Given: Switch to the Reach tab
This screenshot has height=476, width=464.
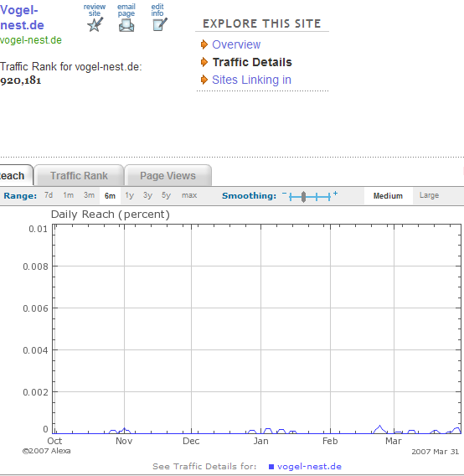Looking at the screenshot, I should [x=16, y=175].
